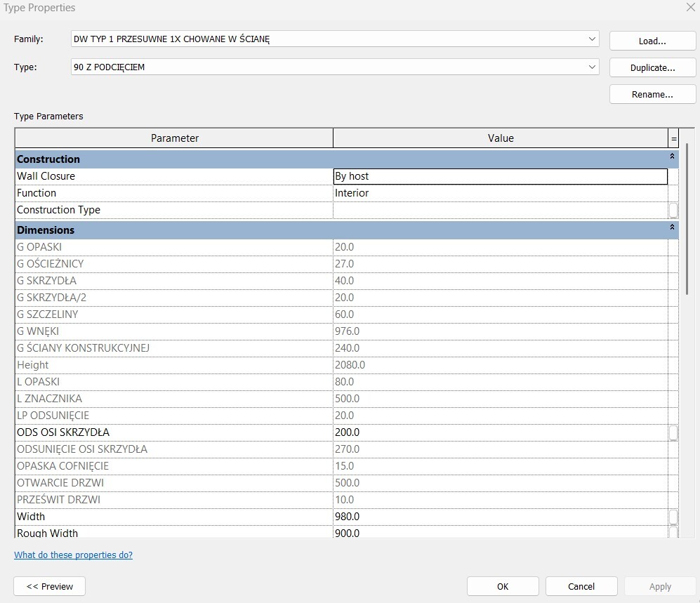The width and height of the screenshot is (700, 603).
Task: Select the Wall Closure value By host
Action: click(500, 176)
